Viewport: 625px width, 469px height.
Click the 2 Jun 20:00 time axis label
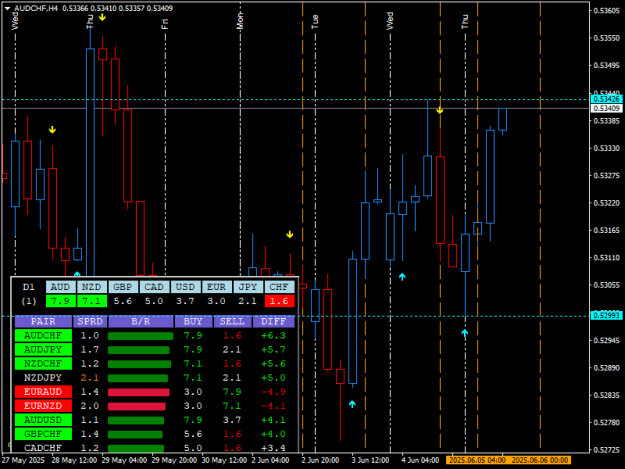pyautogui.click(x=320, y=460)
